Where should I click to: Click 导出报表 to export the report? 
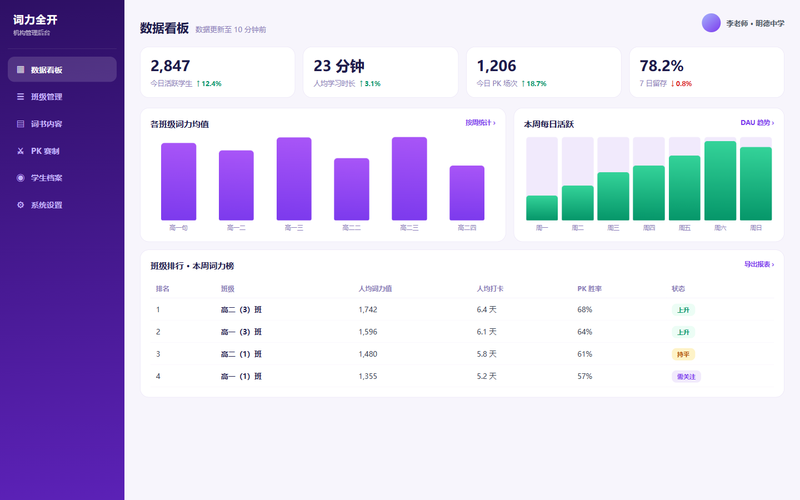759,264
